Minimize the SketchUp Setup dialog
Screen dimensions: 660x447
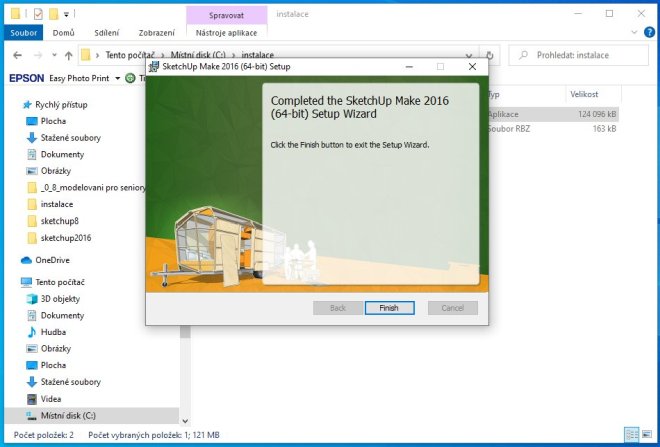coord(409,67)
